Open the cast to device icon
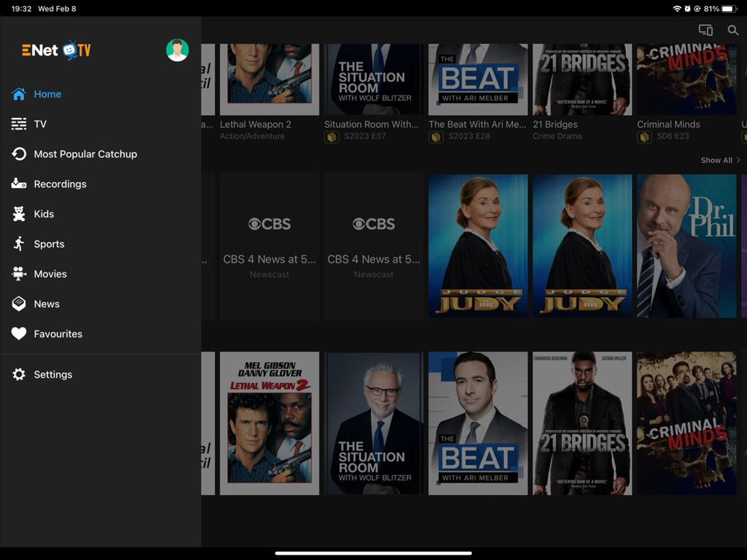Viewport: 747px width, 560px height. click(706, 30)
